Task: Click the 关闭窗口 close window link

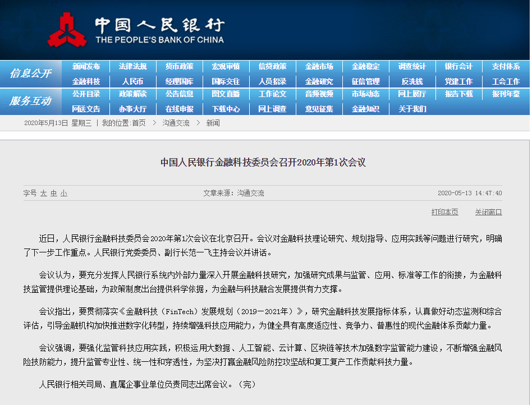Action: point(488,213)
